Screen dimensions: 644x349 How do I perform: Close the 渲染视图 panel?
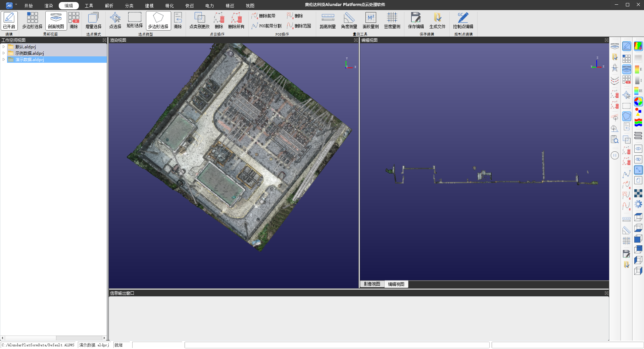[356, 40]
